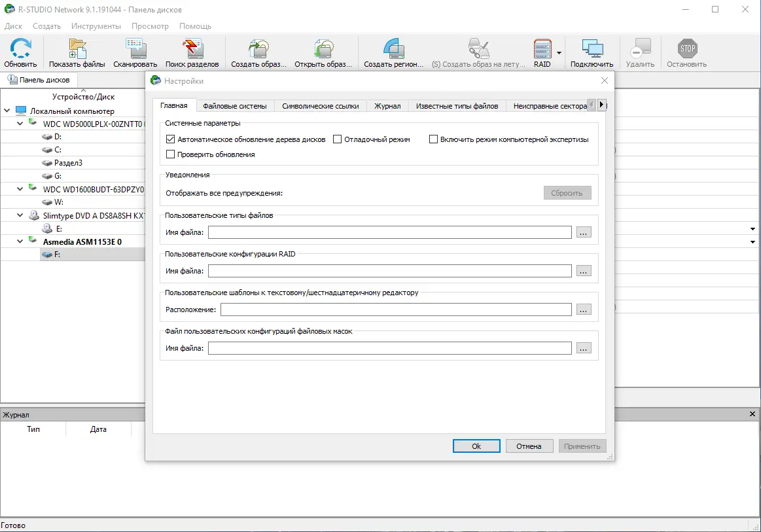
Task: Select the G: partition icon
Action: coord(47,176)
